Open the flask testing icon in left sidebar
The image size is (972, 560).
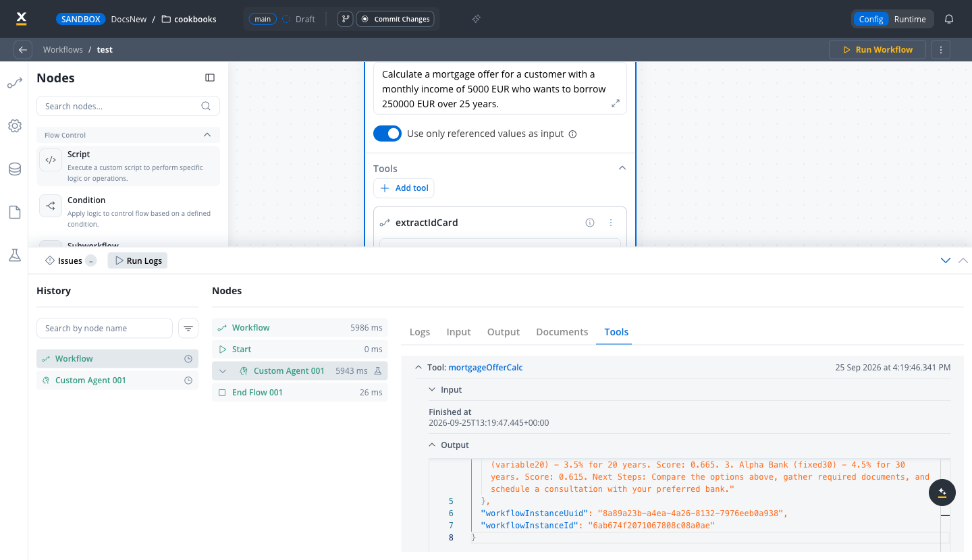pyautogui.click(x=15, y=256)
